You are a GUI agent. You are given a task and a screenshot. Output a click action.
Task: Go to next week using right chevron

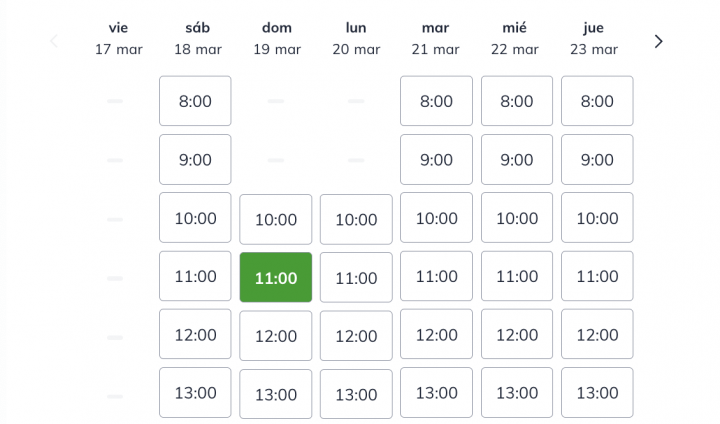(x=658, y=41)
